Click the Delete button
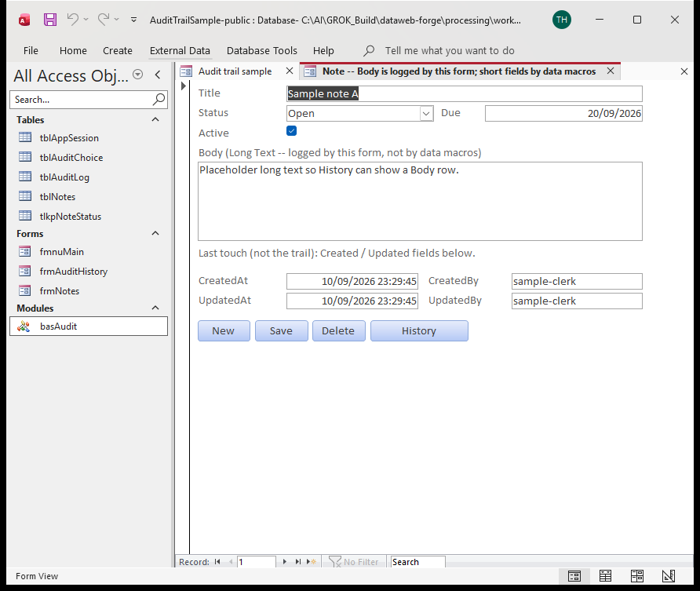 coord(338,330)
